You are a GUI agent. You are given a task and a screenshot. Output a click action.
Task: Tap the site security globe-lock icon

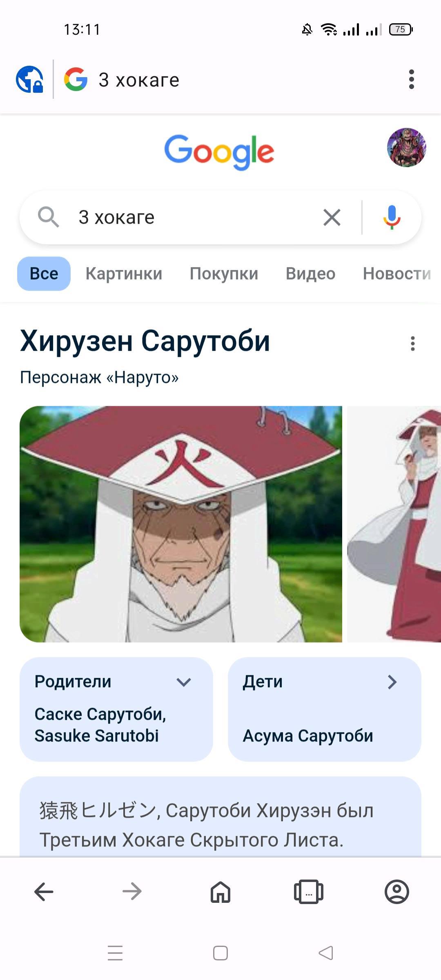30,79
